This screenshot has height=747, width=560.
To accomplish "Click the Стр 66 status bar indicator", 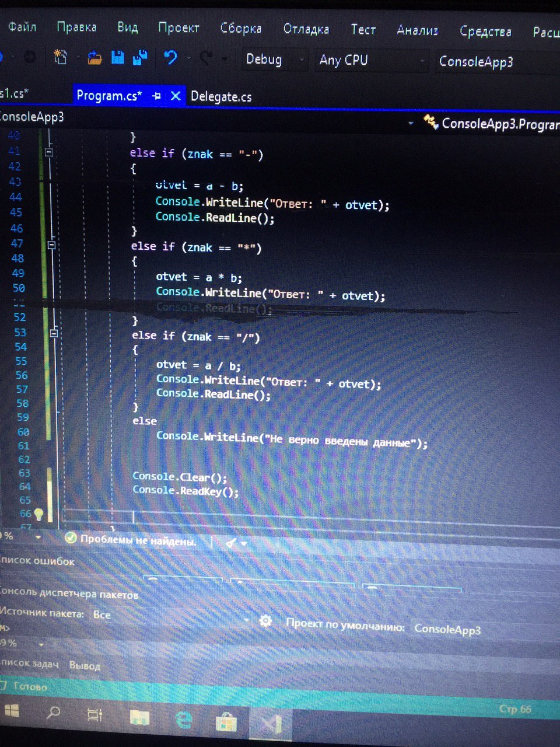I will click(x=515, y=709).
